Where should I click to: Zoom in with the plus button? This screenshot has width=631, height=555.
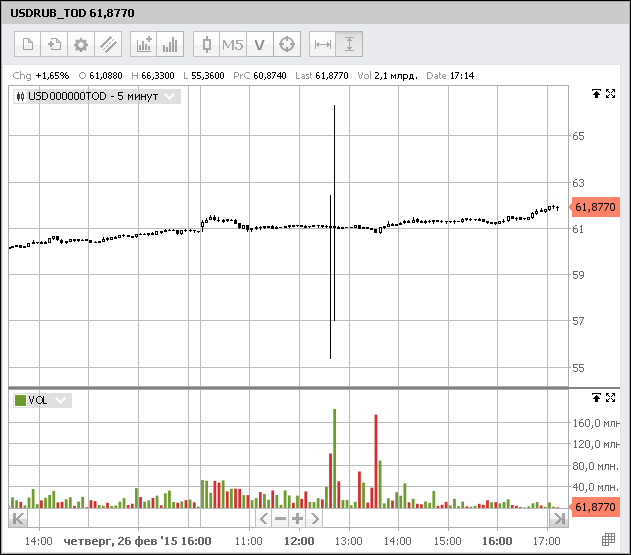[x=297, y=518]
